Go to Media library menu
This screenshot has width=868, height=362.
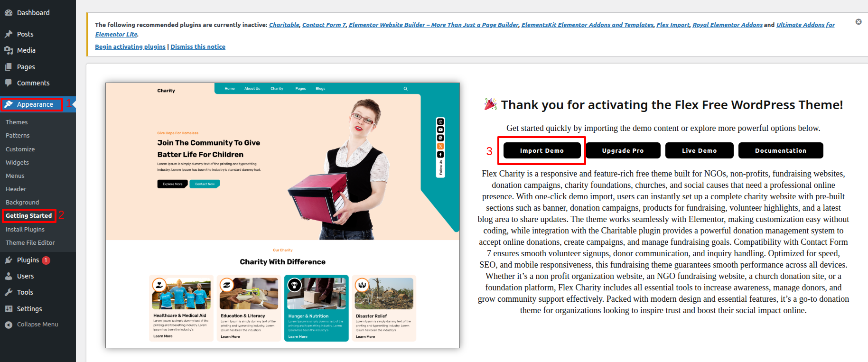click(x=26, y=50)
